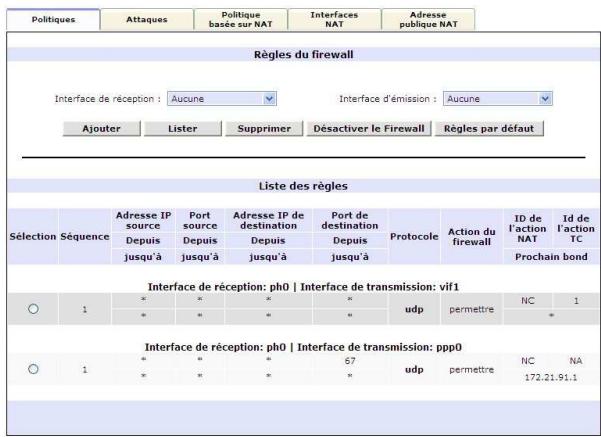This screenshot has height=437, width=601.
Task: Select the rule radio for ppp0 transmission
Action: (33, 369)
